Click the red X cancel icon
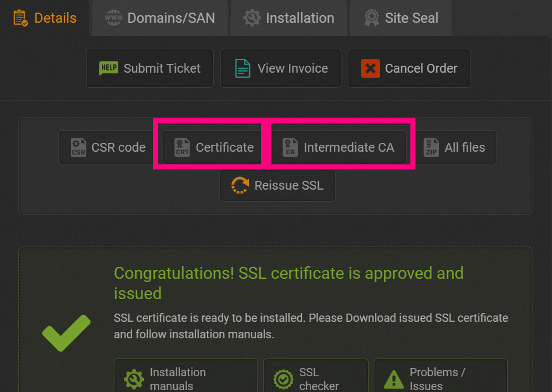The width and height of the screenshot is (552, 392). point(371,68)
